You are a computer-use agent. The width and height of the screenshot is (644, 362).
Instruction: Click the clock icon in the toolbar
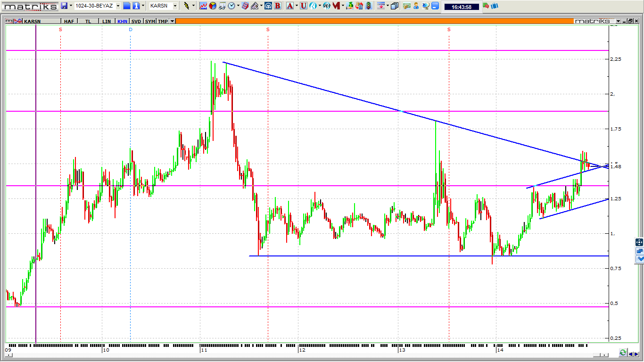(x=231, y=6)
